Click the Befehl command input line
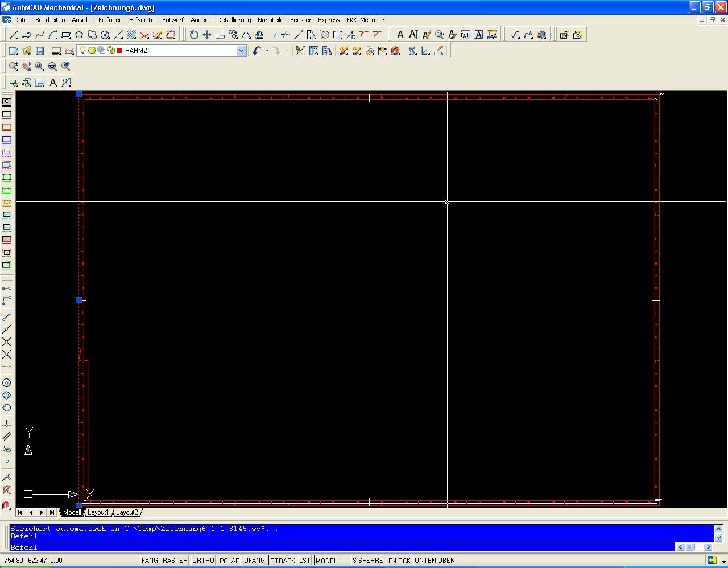This screenshot has width=728, height=568. pos(341,547)
